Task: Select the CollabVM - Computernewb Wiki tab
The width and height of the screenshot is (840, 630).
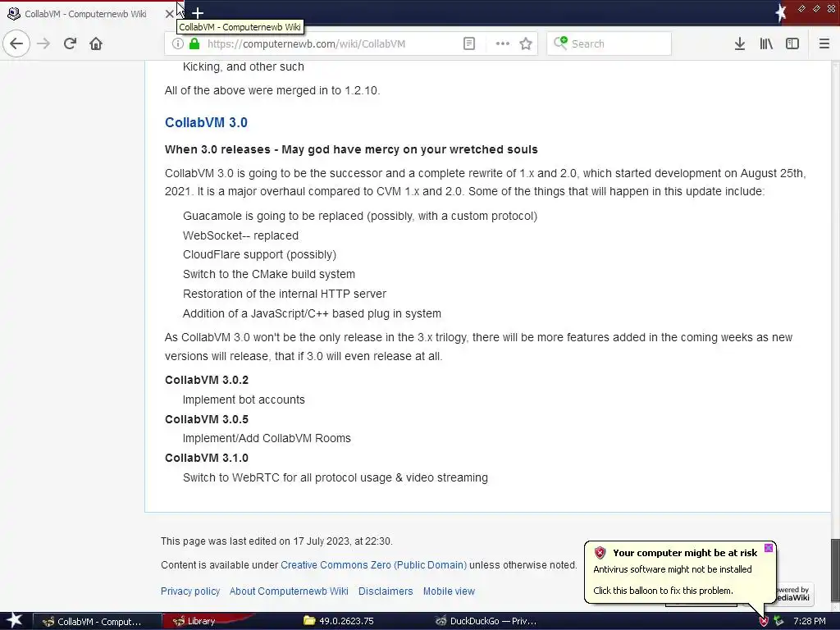Action: coord(85,13)
